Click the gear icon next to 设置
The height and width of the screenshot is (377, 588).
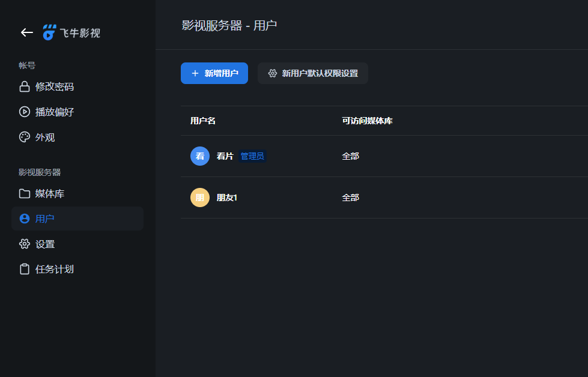pyautogui.click(x=24, y=244)
